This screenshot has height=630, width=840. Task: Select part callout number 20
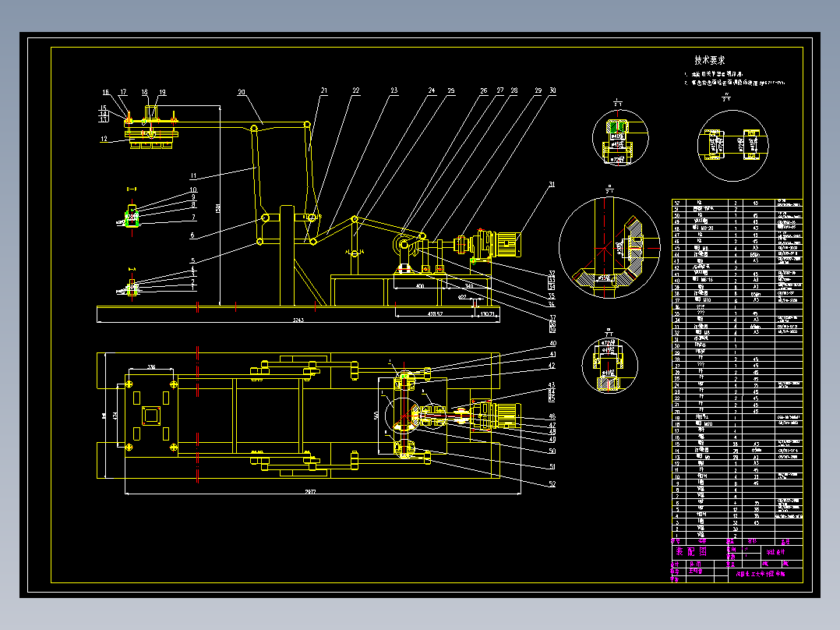tap(242, 92)
